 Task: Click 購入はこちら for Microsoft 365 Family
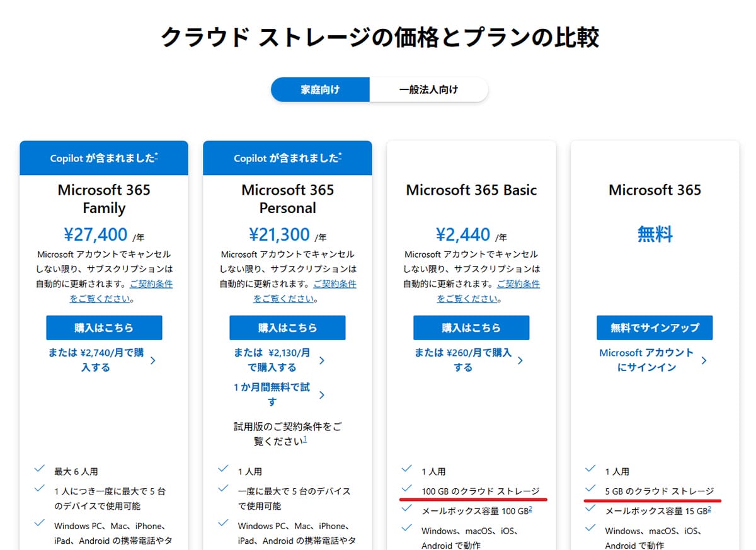click(104, 328)
